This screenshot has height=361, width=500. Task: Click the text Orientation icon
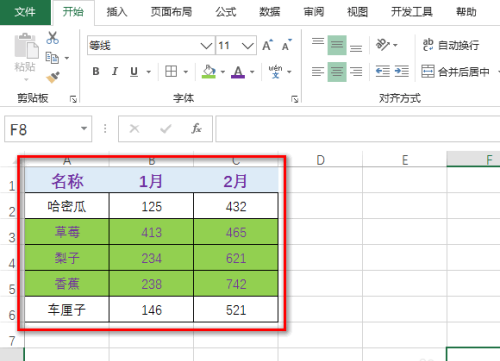pyautogui.click(x=383, y=45)
